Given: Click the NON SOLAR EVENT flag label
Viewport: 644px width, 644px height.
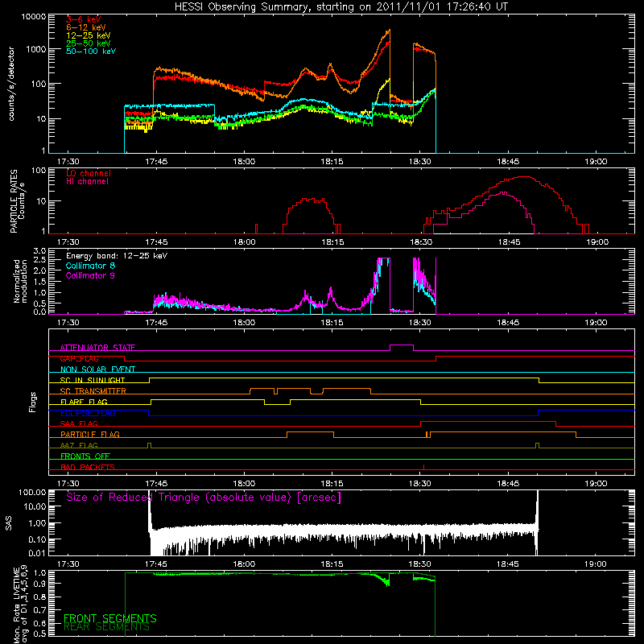Looking at the screenshot, I should click(97, 369).
